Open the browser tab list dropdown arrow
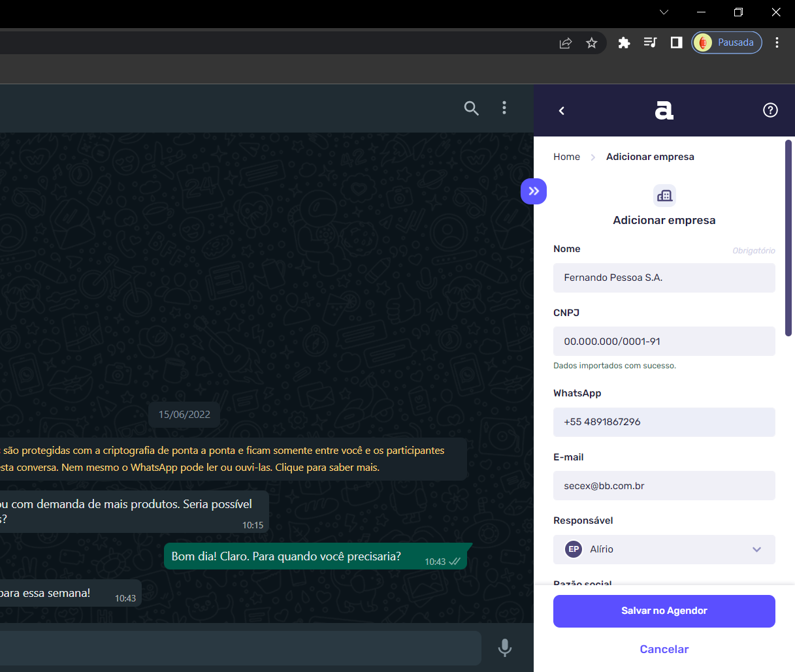This screenshot has width=795, height=672. pos(664,12)
